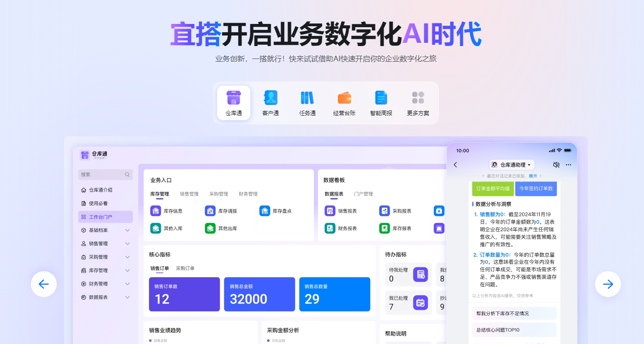The image size is (644, 344).
Task: Open 采购报表 icon
Action: point(384,211)
